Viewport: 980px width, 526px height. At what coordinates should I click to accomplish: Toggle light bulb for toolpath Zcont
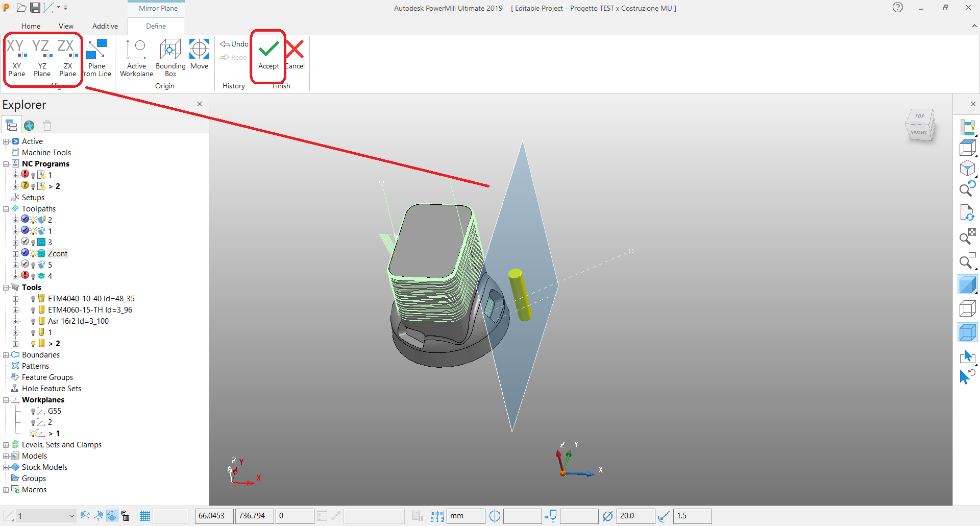pyautogui.click(x=33, y=254)
